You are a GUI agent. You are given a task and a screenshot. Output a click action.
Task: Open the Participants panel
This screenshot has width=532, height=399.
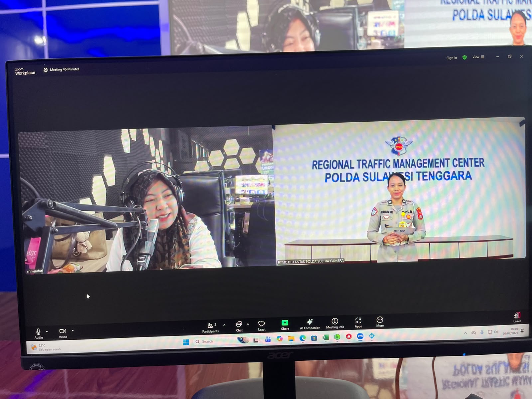pos(210,328)
